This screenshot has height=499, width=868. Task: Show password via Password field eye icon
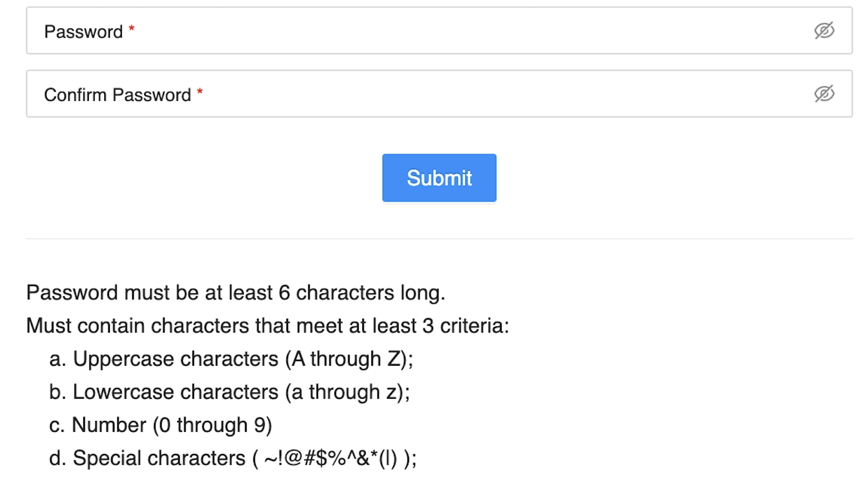click(x=824, y=31)
